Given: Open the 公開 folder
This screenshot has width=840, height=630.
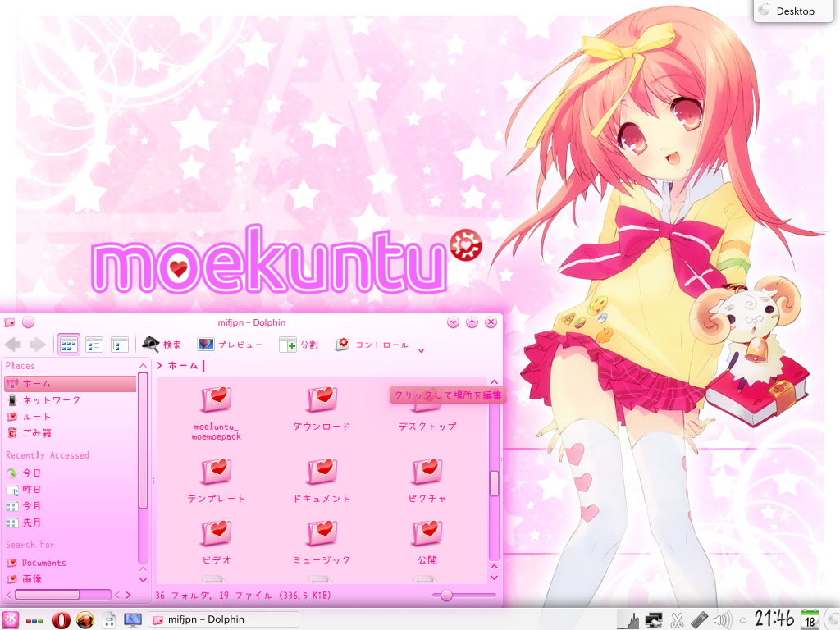Looking at the screenshot, I should (427, 542).
